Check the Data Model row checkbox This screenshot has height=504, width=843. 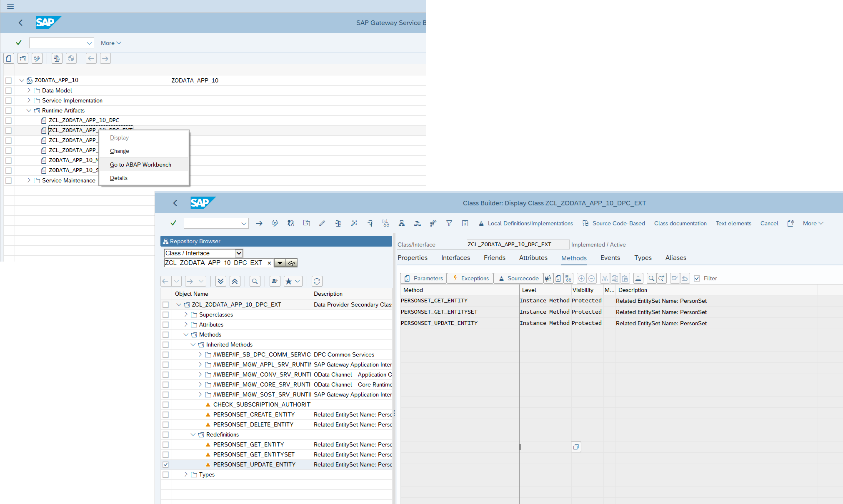(8, 90)
